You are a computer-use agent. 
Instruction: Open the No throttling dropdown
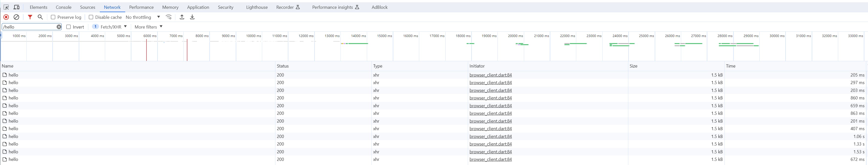point(143,17)
